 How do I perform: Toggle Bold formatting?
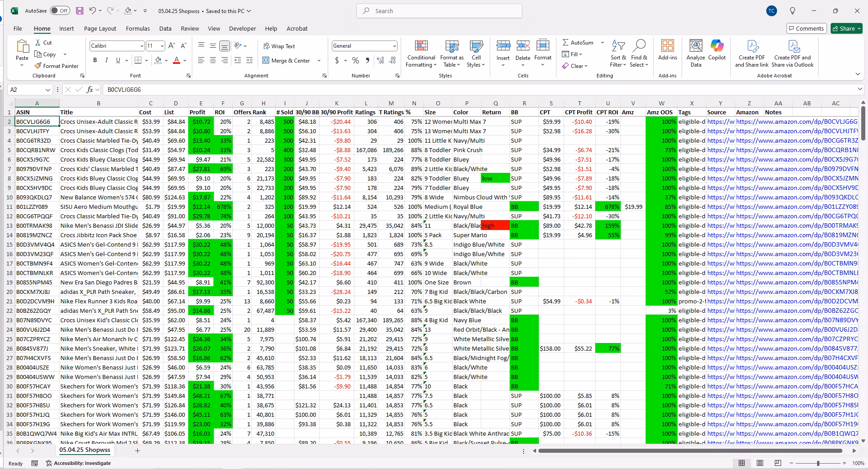95,60
